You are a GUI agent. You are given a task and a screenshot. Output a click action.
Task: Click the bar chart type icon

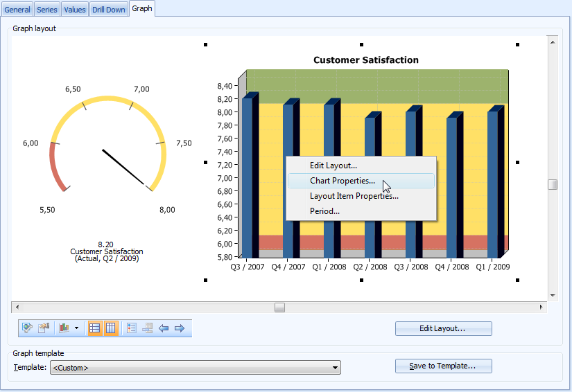pos(64,328)
